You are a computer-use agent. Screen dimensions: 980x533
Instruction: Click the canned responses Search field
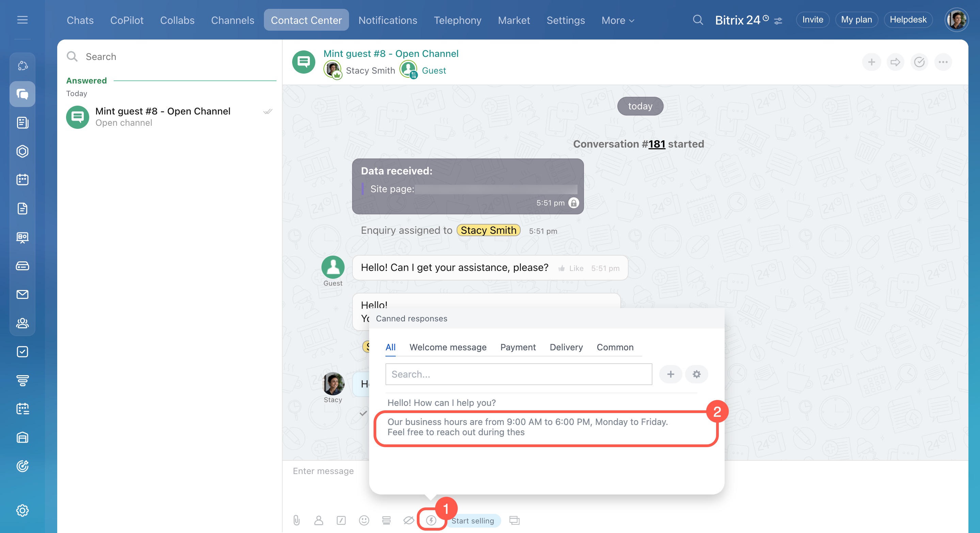point(518,374)
